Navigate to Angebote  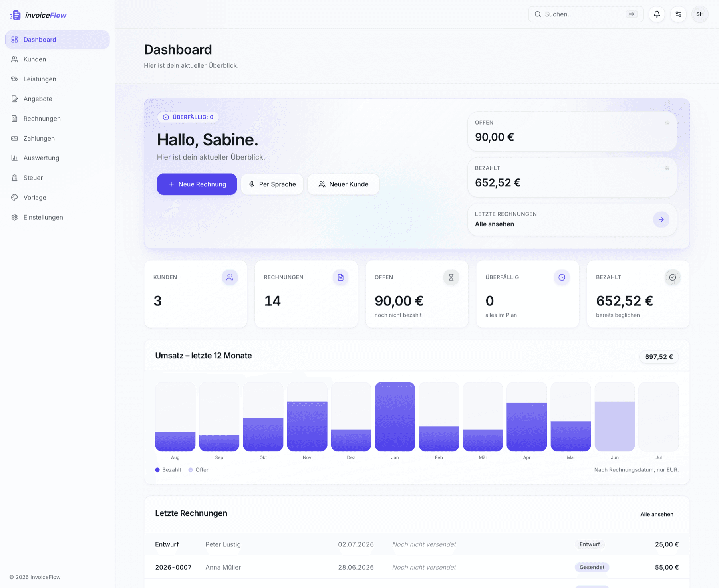(x=58, y=99)
